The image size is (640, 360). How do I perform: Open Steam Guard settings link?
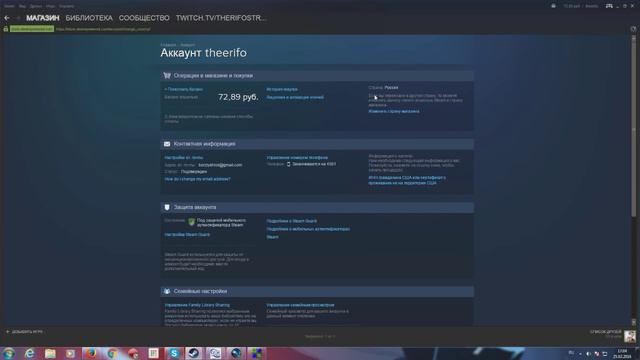click(x=187, y=235)
